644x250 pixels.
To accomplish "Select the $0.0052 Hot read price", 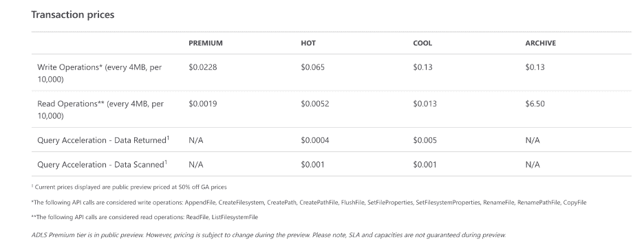I will coord(314,104).
